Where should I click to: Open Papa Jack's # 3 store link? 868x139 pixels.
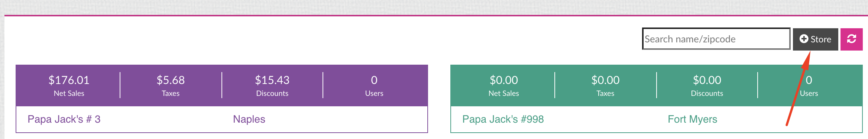(64, 119)
